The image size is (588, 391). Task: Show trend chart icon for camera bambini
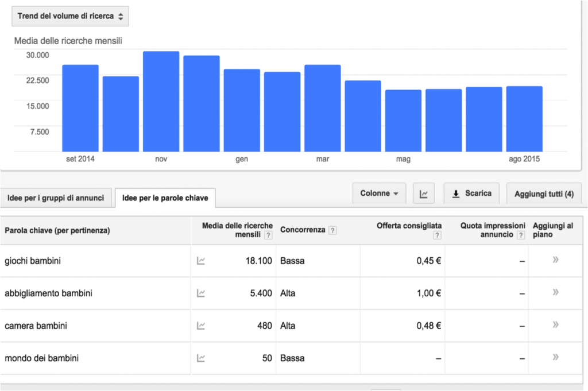[x=201, y=326]
